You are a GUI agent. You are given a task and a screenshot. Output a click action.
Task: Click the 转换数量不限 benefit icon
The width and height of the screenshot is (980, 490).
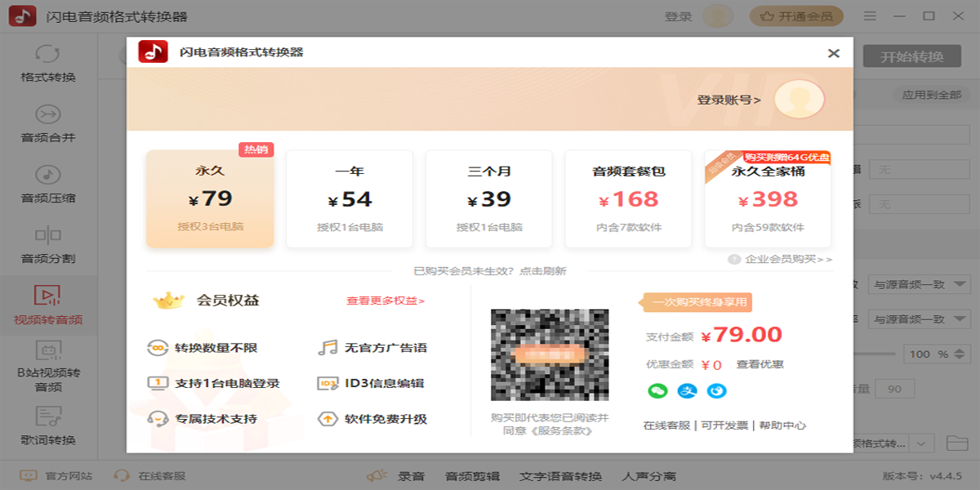pos(158,348)
